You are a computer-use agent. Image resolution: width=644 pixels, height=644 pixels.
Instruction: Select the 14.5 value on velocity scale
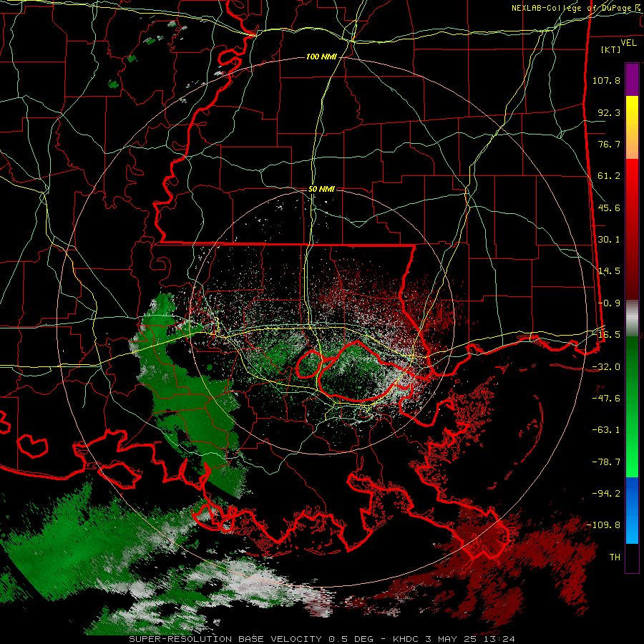pos(609,271)
